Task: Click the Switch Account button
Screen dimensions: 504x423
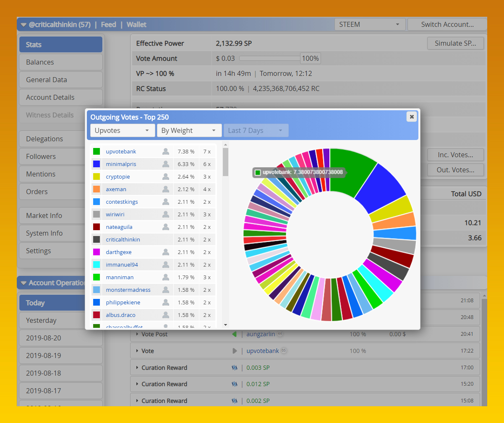Action: 447,24
